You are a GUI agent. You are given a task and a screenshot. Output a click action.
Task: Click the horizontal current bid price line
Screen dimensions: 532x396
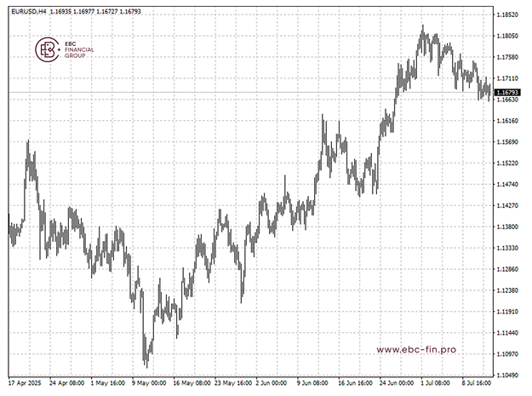(255, 91)
